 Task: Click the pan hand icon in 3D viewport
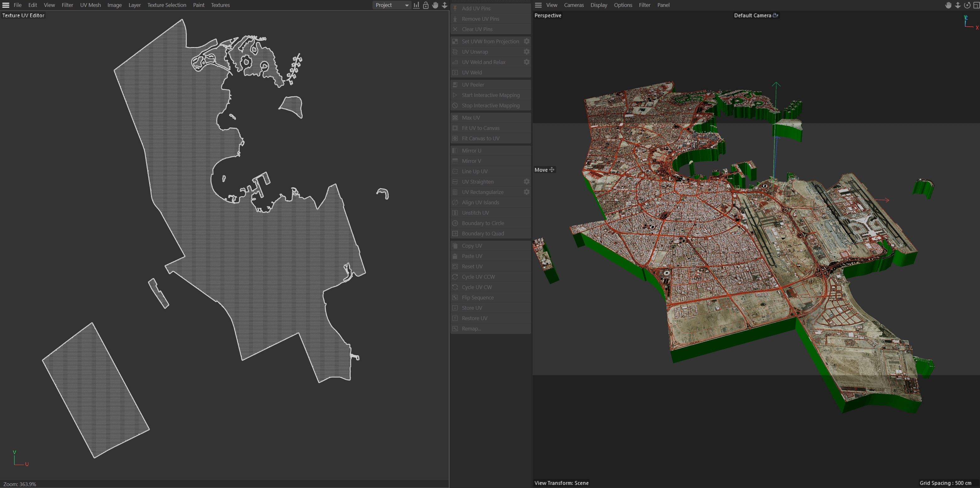point(948,5)
